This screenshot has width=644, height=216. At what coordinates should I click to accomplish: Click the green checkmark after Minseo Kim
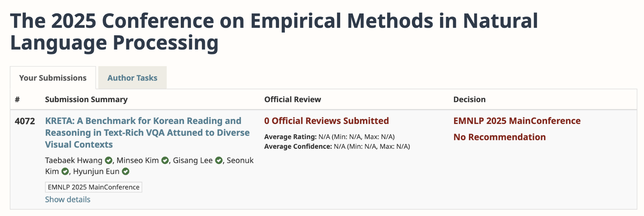(x=165, y=161)
